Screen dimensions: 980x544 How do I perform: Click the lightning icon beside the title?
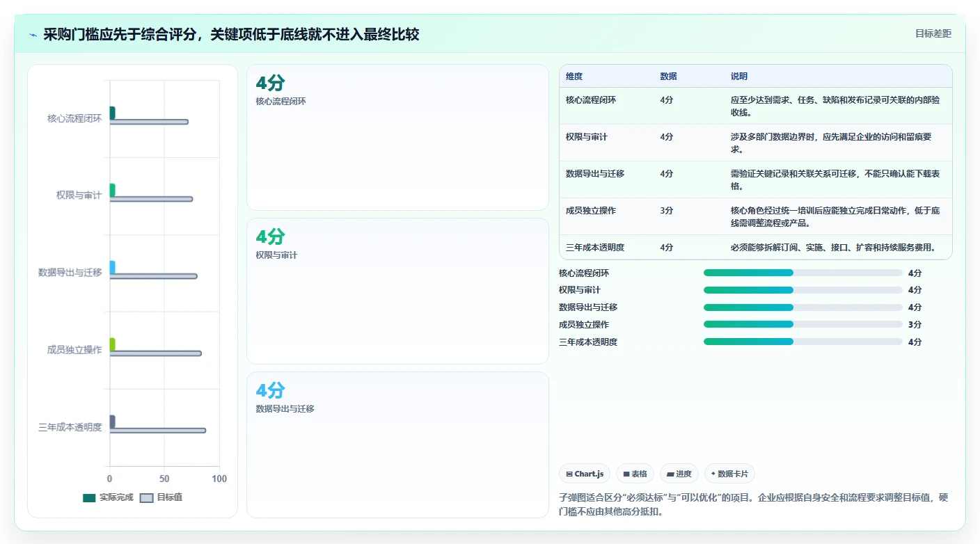point(33,35)
